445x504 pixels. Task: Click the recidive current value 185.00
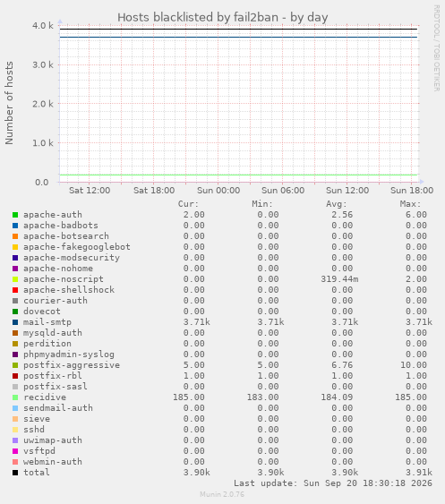click(x=189, y=397)
